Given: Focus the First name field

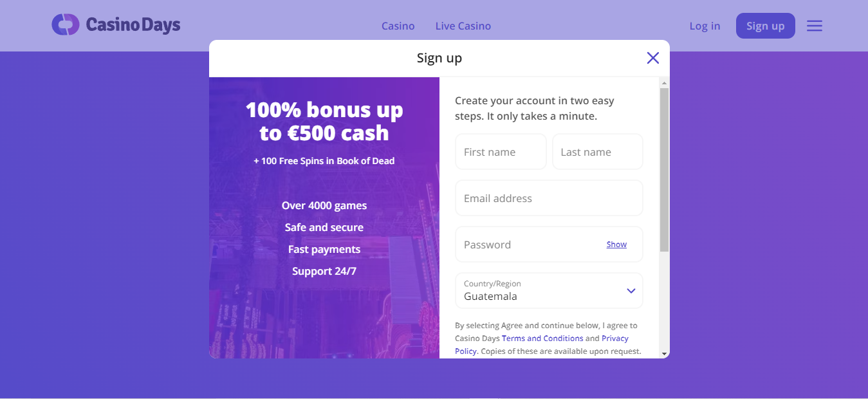Looking at the screenshot, I should [x=501, y=152].
